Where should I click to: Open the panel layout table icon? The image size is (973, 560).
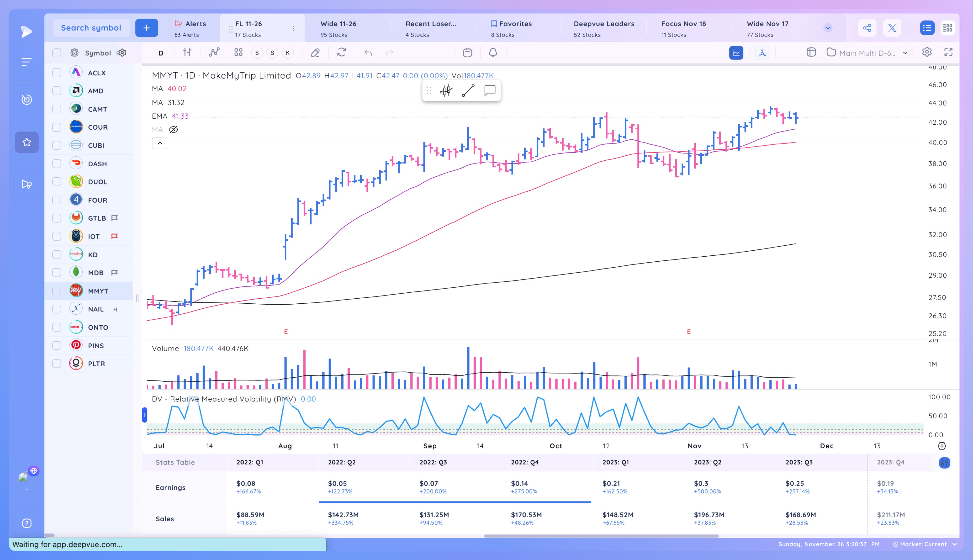click(811, 52)
